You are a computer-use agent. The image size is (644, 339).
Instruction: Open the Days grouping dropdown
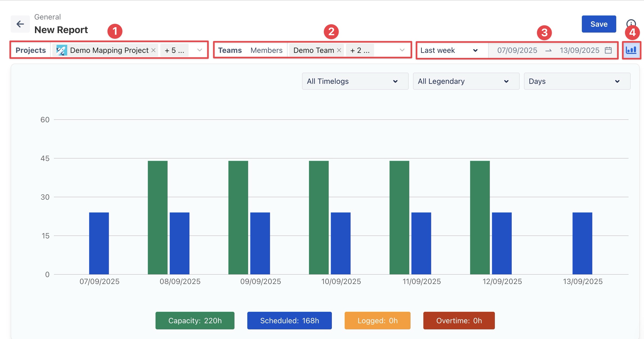pos(577,81)
